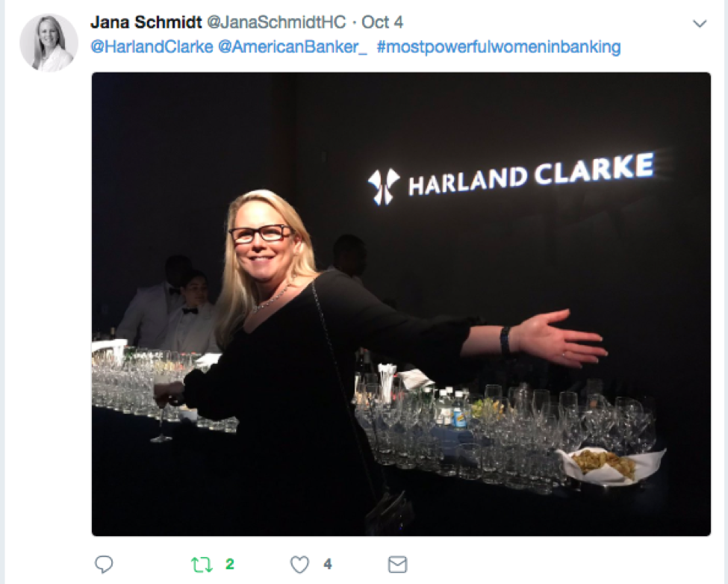The width and height of the screenshot is (728, 584).
Task: Click the Harland Clarke emblem logo in photo
Action: [384, 187]
